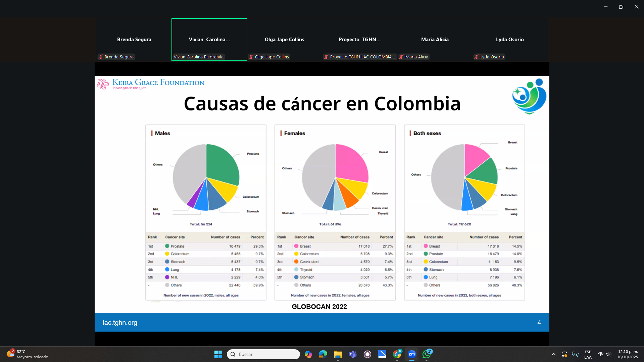Launch Microsoft Edge from the taskbar
Viewport: 644px width, 362px height.
[323, 354]
